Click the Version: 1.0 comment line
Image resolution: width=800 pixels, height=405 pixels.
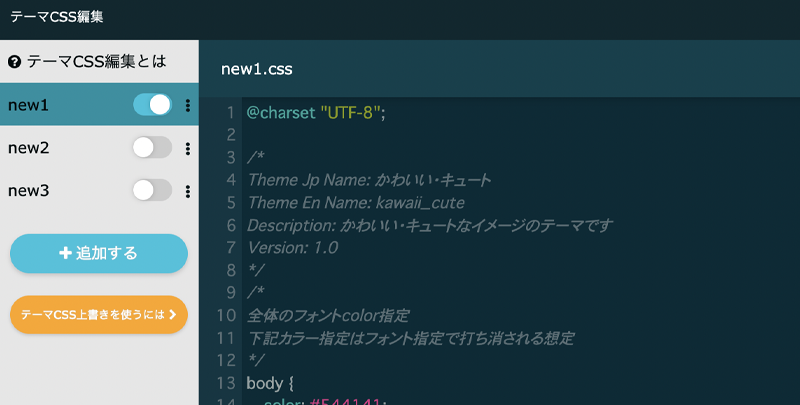pos(292,247)
